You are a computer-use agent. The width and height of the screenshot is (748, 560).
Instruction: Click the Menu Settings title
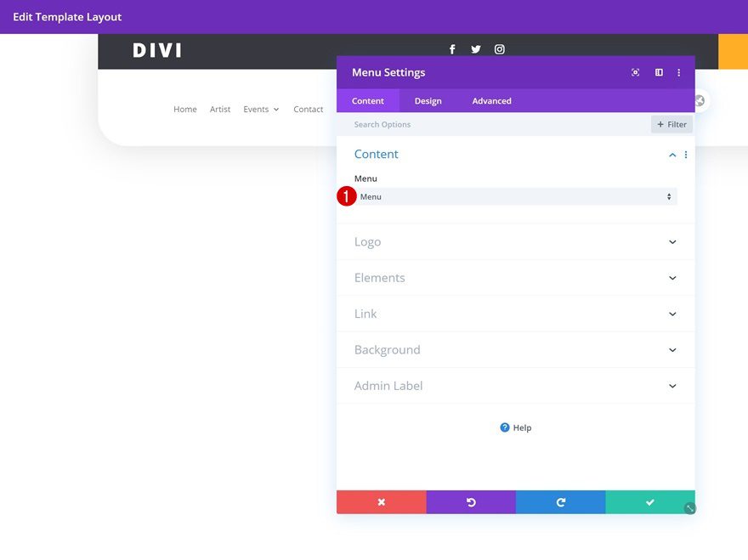pos(388,72)
